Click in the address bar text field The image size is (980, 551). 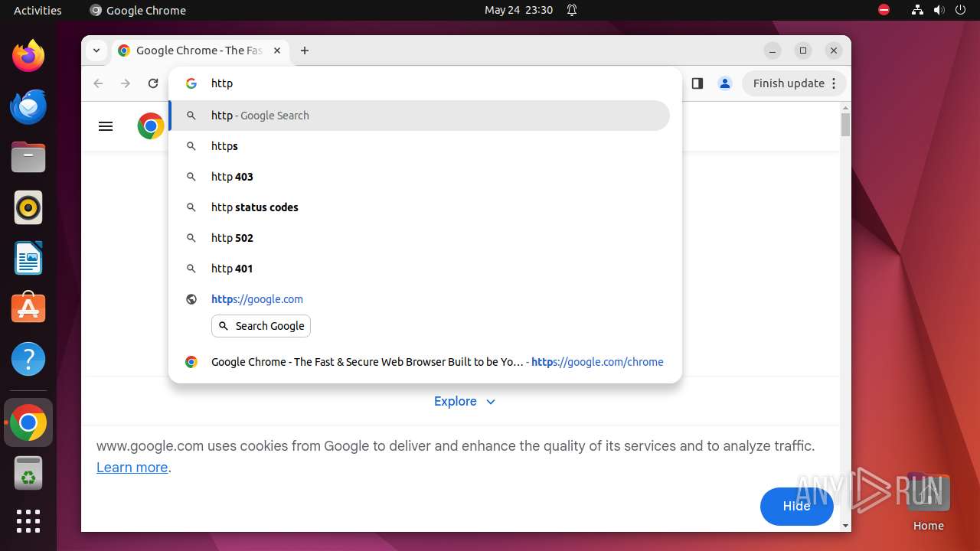(x=440, y=83)
